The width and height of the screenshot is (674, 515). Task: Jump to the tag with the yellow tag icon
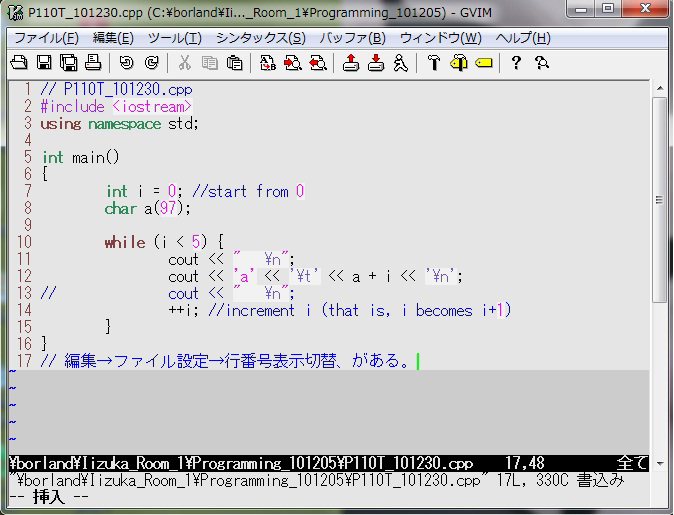coord(484,63)
